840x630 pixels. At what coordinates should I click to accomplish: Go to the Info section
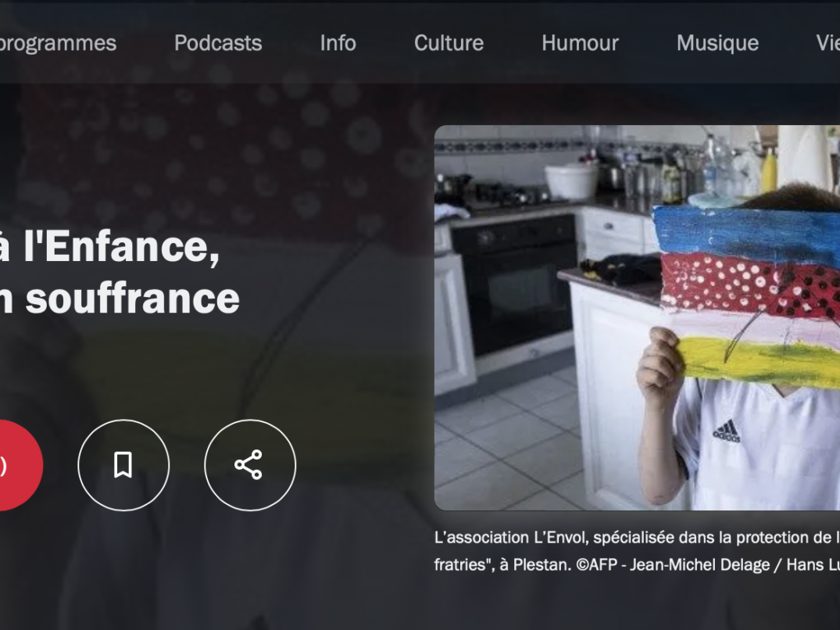(x=338, y=43)
